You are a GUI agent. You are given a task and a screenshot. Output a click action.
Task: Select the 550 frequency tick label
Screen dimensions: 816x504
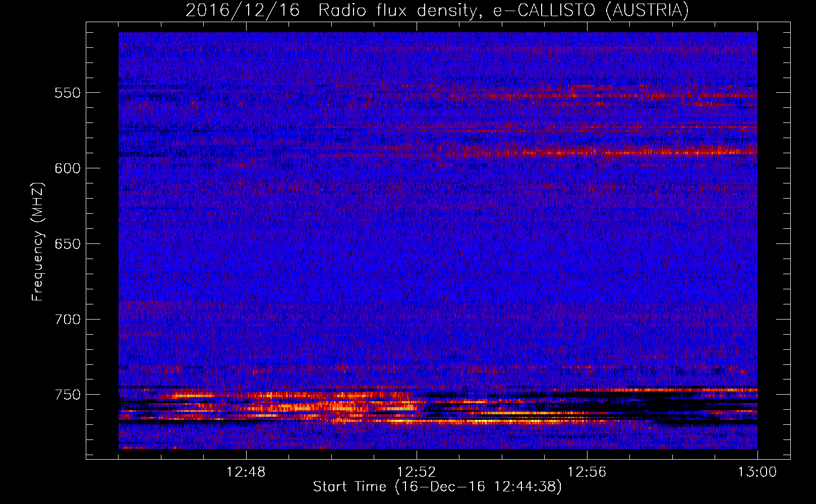[x=68, y=93]
